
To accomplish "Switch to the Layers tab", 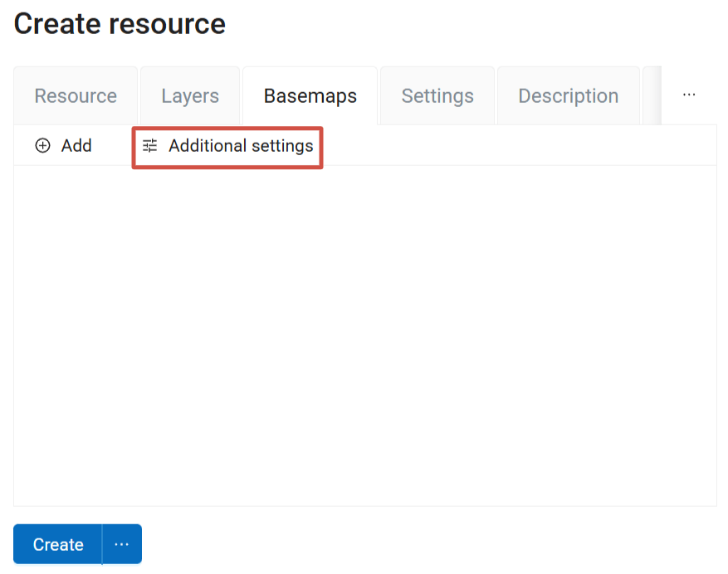I will [x=190, y=96].
